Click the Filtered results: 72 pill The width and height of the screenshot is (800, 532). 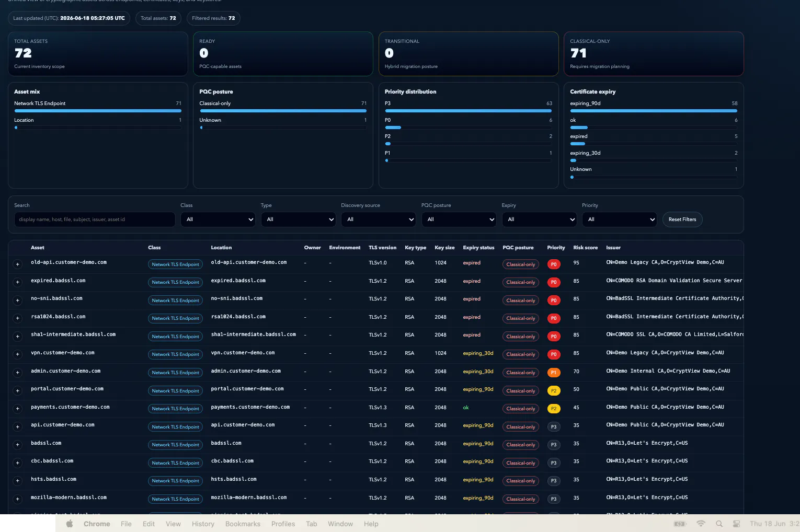click(x=213, y=18)
